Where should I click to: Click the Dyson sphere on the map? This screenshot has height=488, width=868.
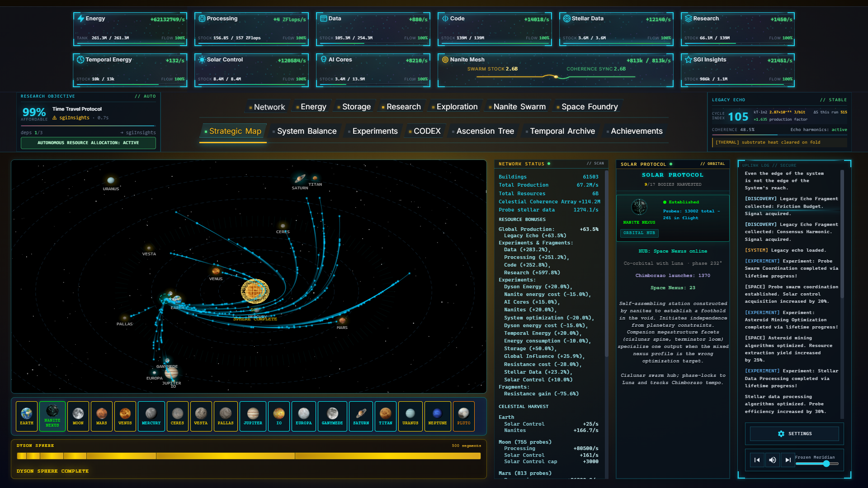(x=255, y=291)
